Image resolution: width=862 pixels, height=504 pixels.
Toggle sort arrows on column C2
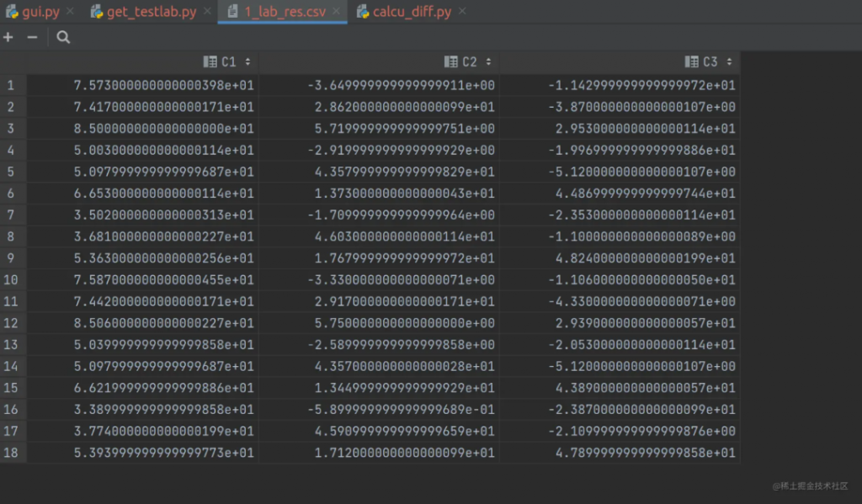click(489, 61)
